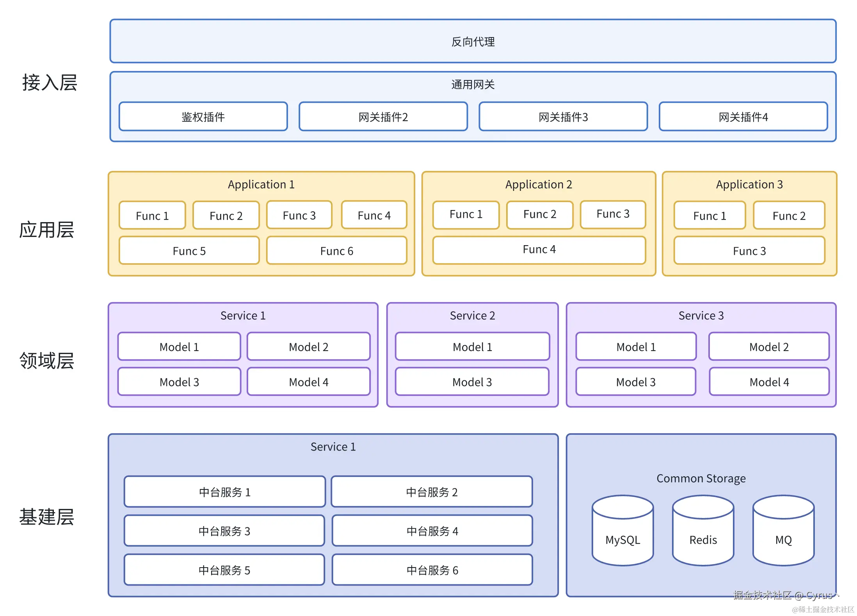Viewport: 857px width, 616px height.
Task: Click the Redis database cylinder icon
Action: (x=703, y=531)
